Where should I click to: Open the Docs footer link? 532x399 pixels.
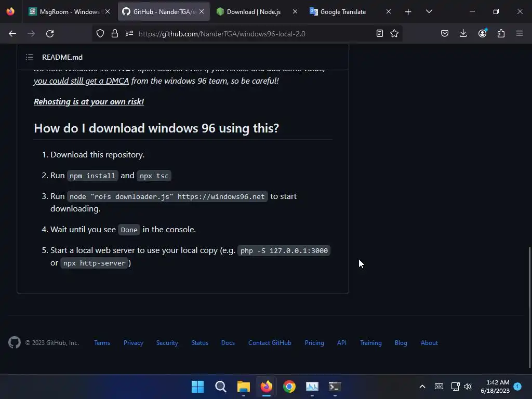(x=228, y=343)
